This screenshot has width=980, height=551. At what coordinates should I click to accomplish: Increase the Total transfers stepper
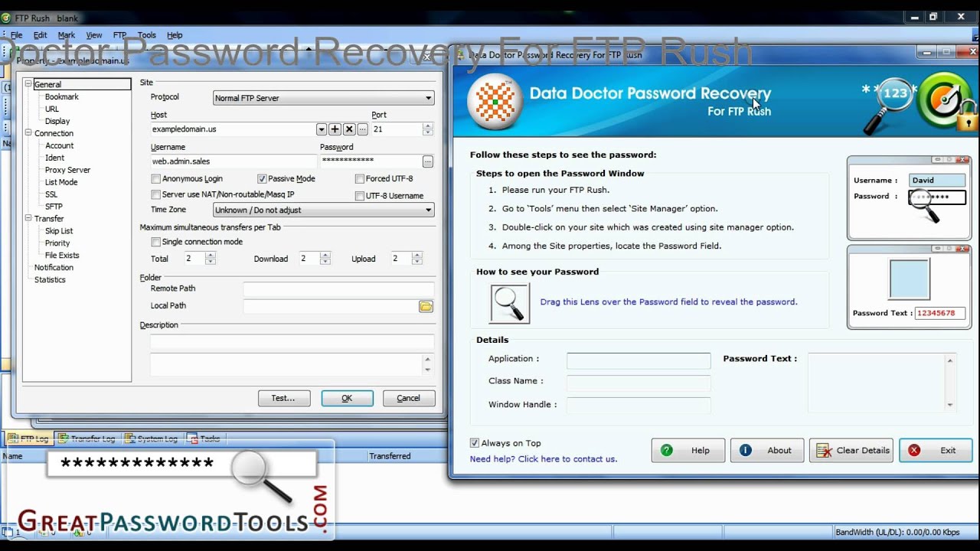[x=210, y=256]
